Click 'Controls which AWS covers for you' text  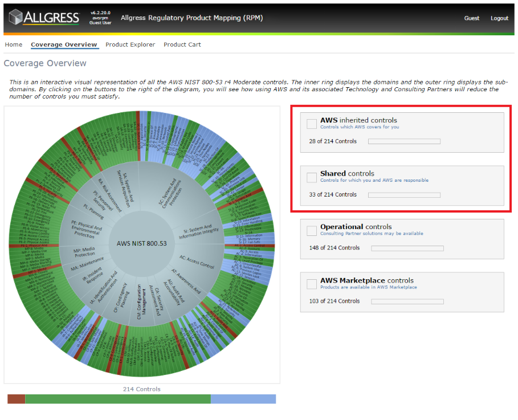point(360,127)
